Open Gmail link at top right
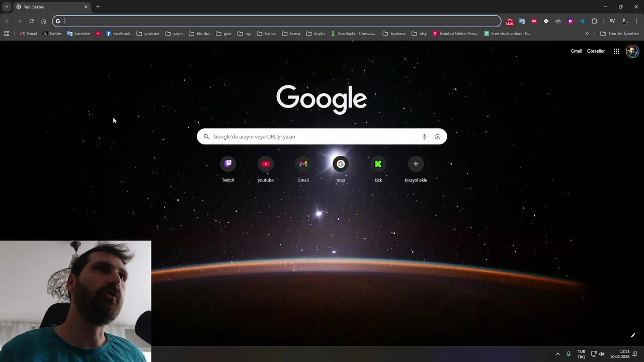644x362 pixels. (x=576, y=51)
